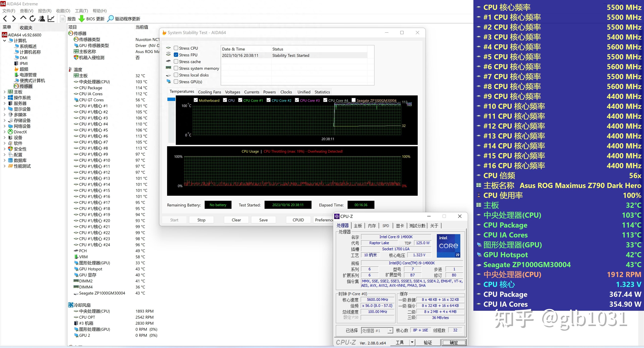Image resolution: width=644 pixels, height=348 pixels.
Task: Click the user profile icon in toolbar
Action: (x=42, y=18)
